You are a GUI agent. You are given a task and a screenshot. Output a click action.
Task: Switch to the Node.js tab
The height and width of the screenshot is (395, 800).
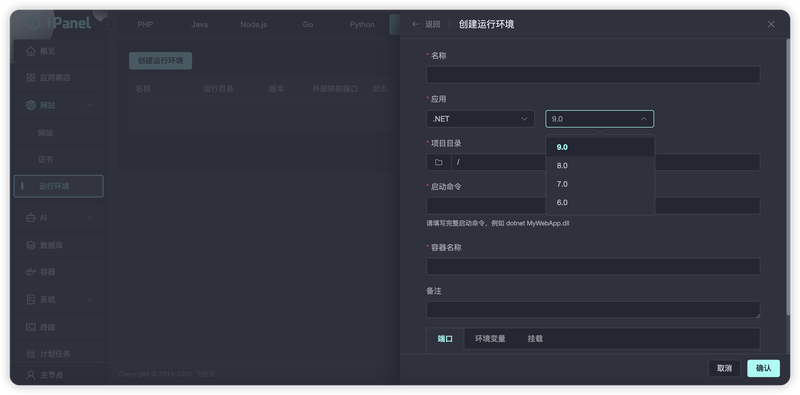tap(254, 24)
